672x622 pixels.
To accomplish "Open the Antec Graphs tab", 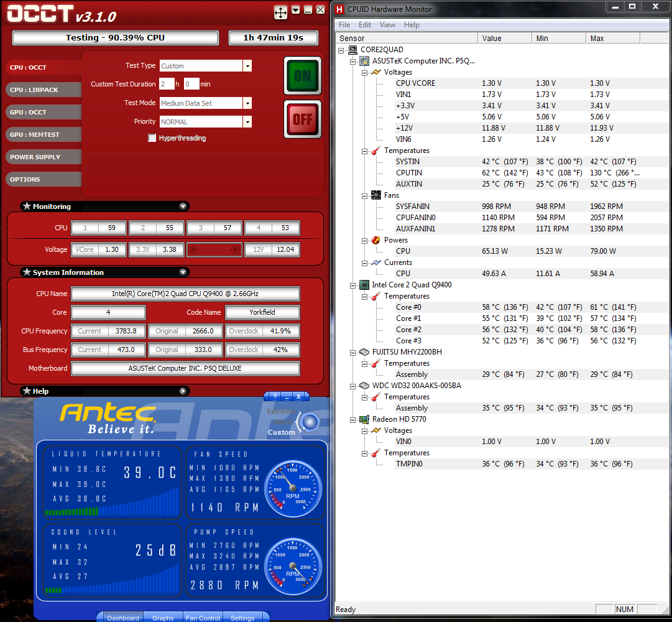I will pyautogui.click(x=163, y=618).
